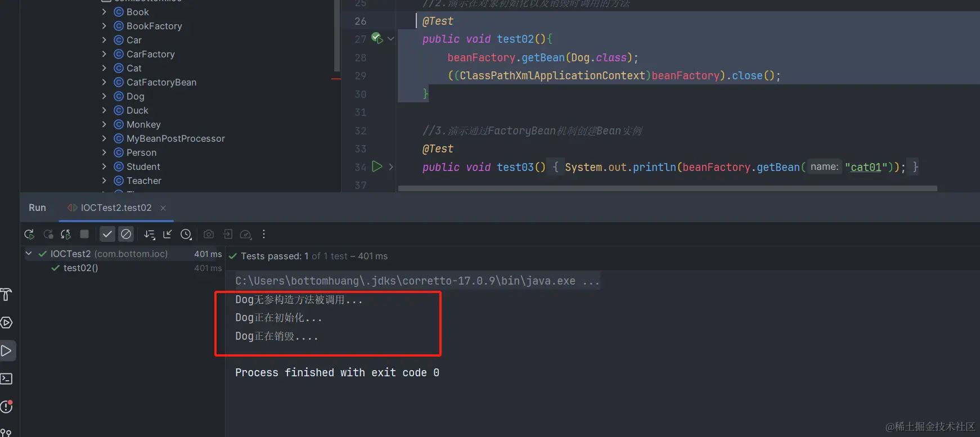Open CatFactoryBean in project tree

161,82
